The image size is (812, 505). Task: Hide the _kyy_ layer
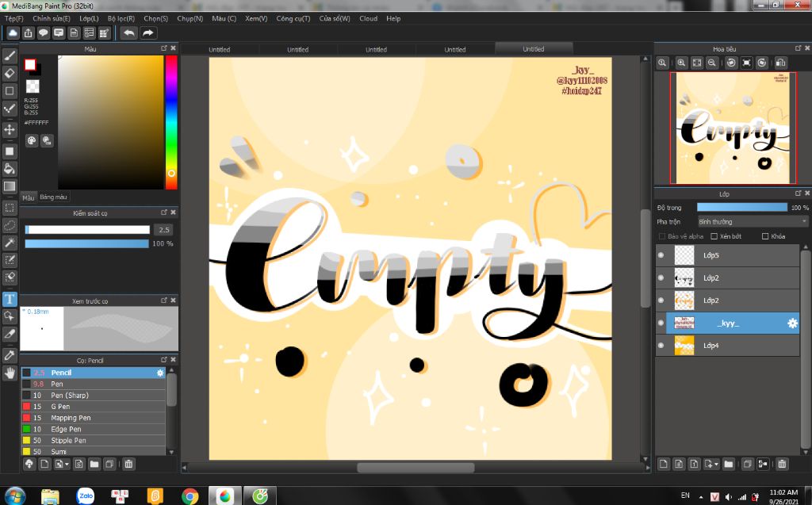tap(661, 323)
